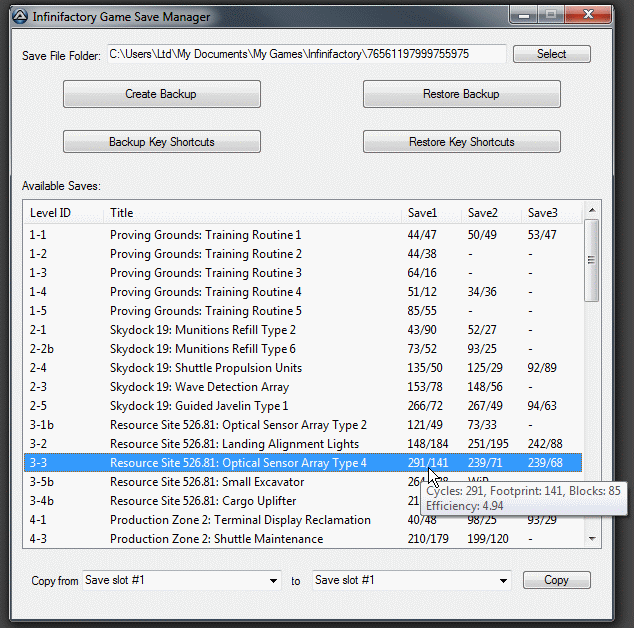Open the Copy from save slot dropdown
Image resolution: width=634 pixels, height=628 pixels.
(182, 580)
